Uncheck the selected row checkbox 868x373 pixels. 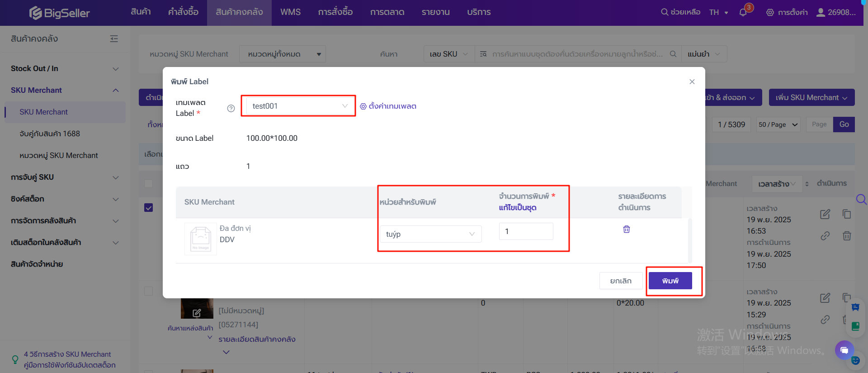pos(148,208)
